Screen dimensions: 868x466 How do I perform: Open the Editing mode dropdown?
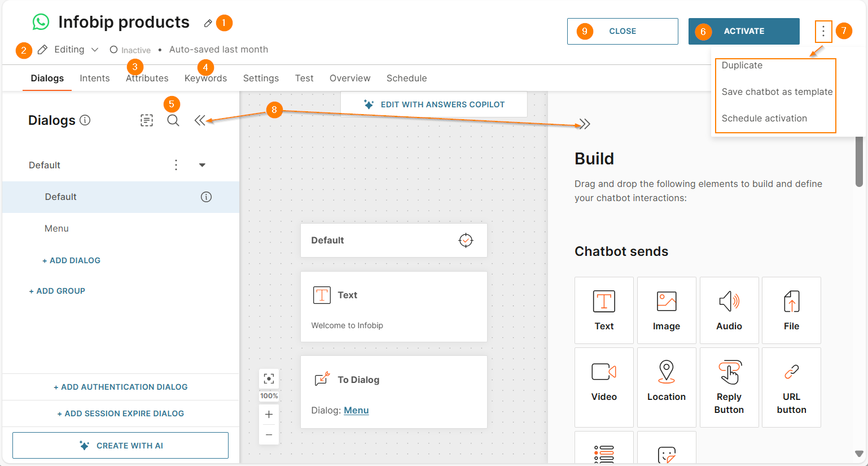point(69,50)
